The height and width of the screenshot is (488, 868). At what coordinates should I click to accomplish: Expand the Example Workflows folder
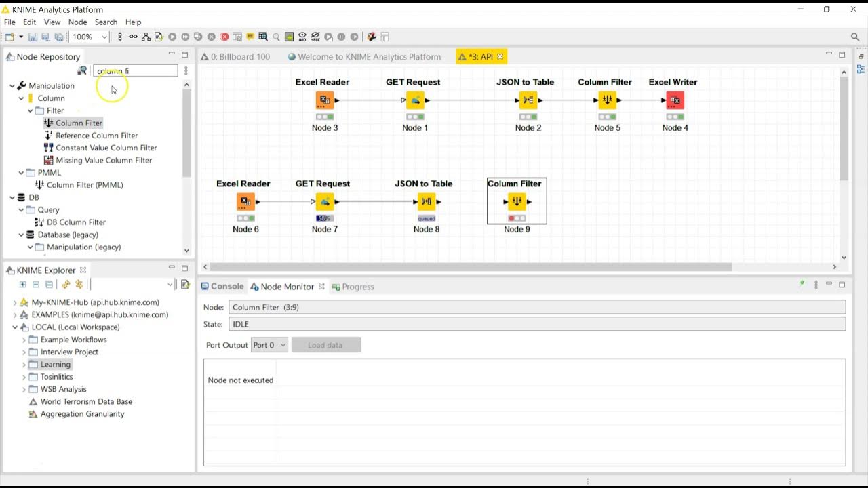(x=24, y=340)
